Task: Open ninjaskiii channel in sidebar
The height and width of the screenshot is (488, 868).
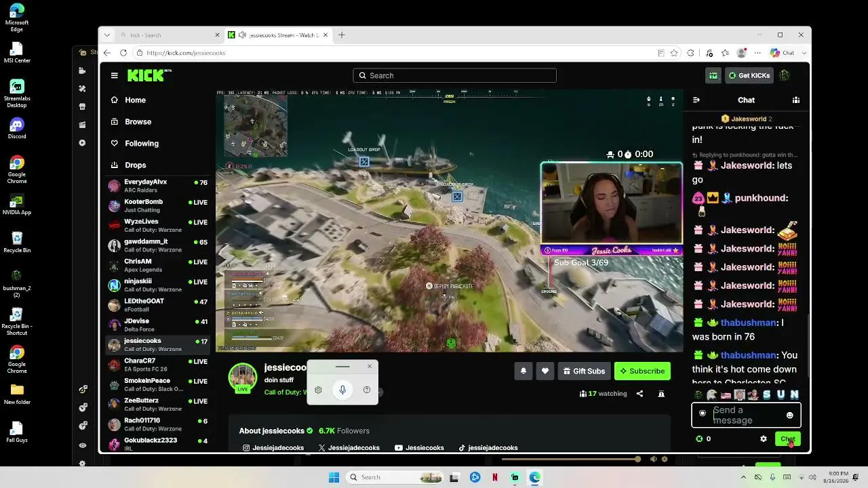Action: (x=158, y=285)
